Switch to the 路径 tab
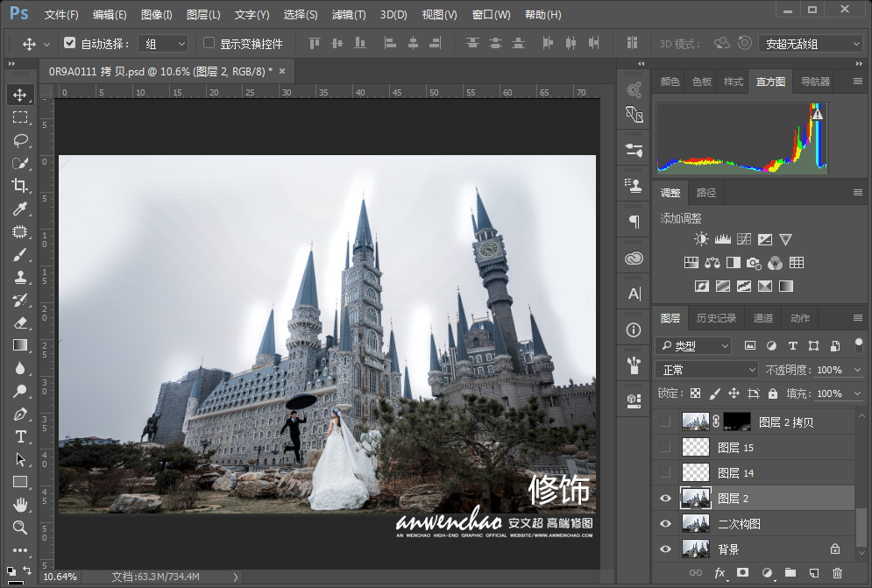This screenshot has height=588, width=872. point(706,193)
